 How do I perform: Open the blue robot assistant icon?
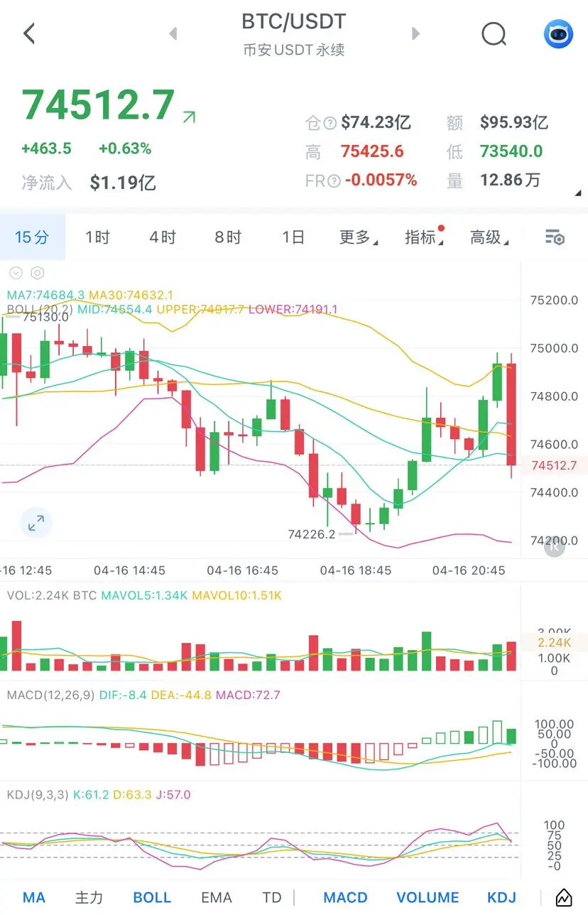coord(559,33)
